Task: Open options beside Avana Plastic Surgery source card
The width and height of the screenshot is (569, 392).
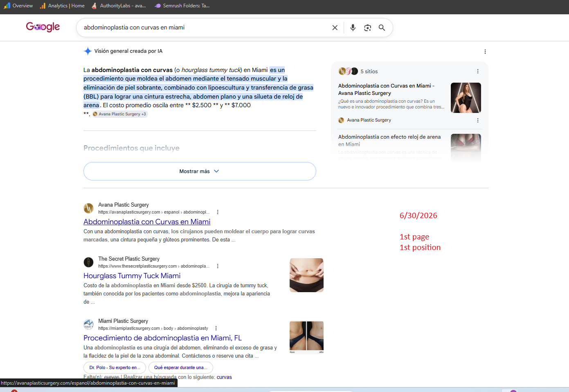Action: (x=478, y=120)
